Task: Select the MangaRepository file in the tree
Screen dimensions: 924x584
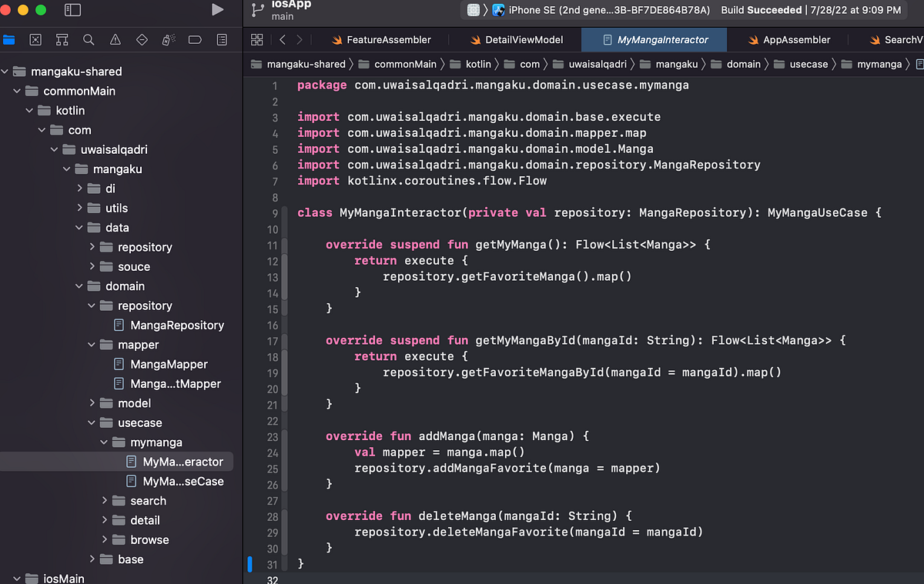Action: click(169, 325)
